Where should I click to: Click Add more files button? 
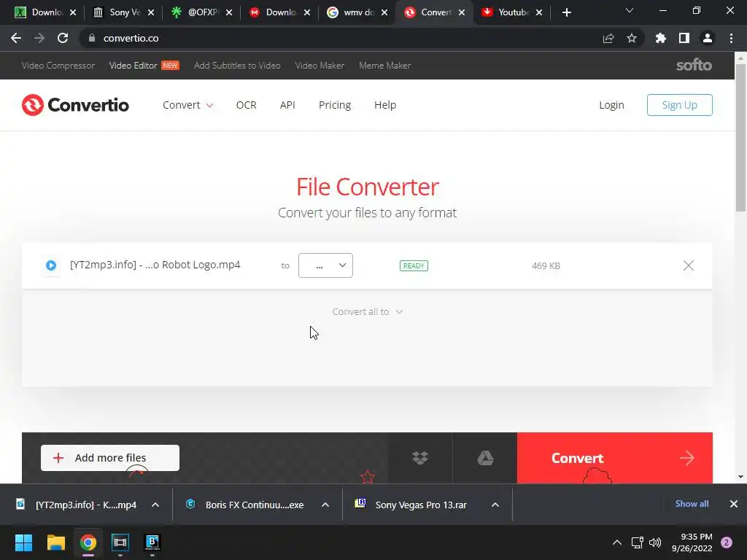tap(110, 458)
